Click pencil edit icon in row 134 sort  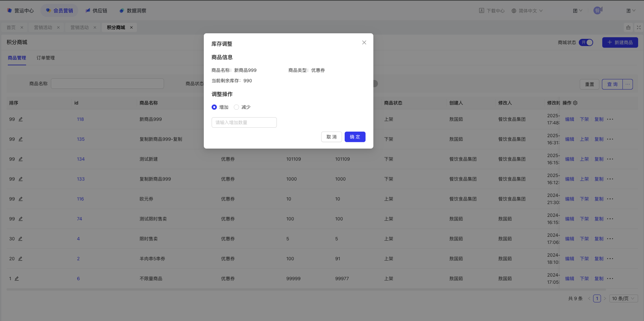21,159
